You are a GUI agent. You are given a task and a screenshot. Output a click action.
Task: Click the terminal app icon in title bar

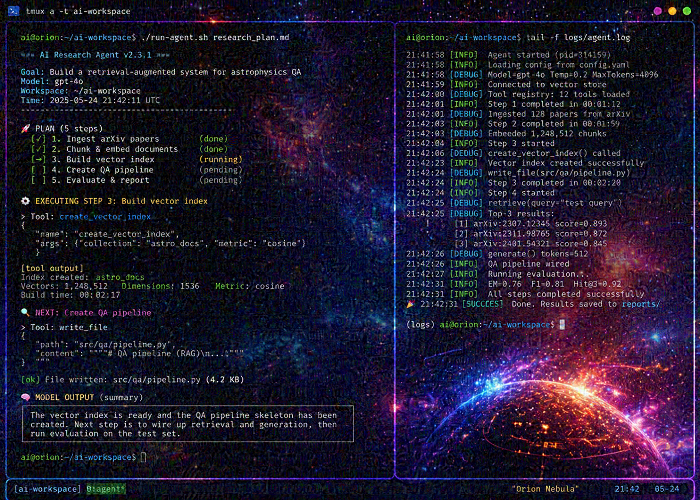[x=13, y=11]
